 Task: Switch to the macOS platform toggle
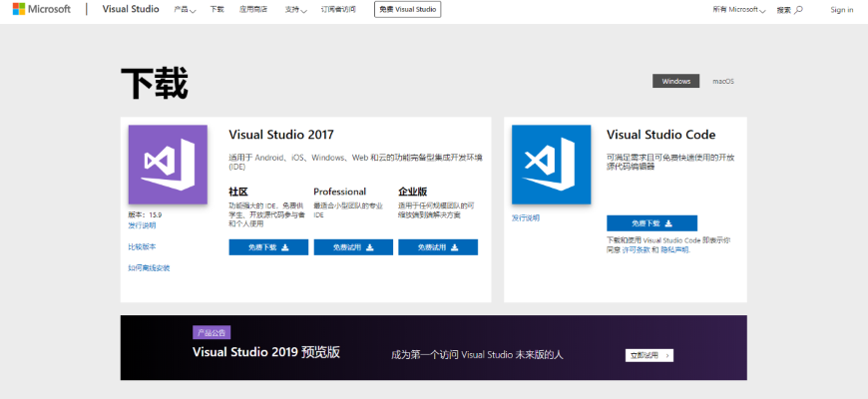coord(723,81)
